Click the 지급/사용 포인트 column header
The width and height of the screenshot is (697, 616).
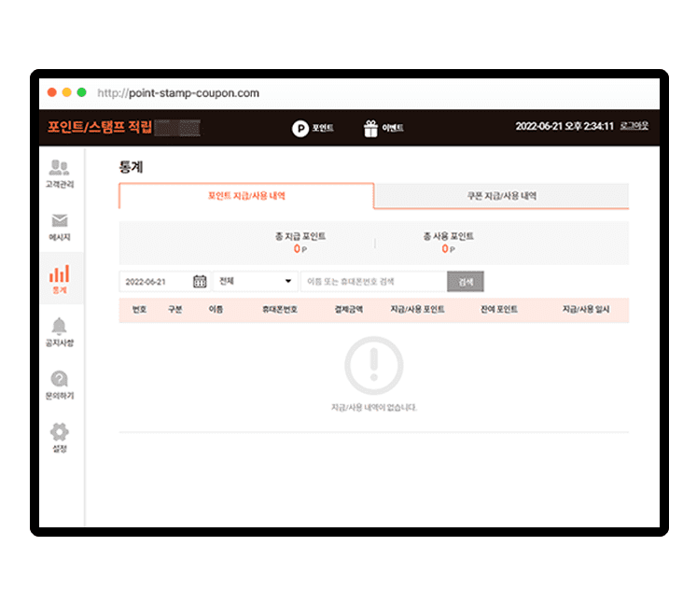(x=417, y=310)
